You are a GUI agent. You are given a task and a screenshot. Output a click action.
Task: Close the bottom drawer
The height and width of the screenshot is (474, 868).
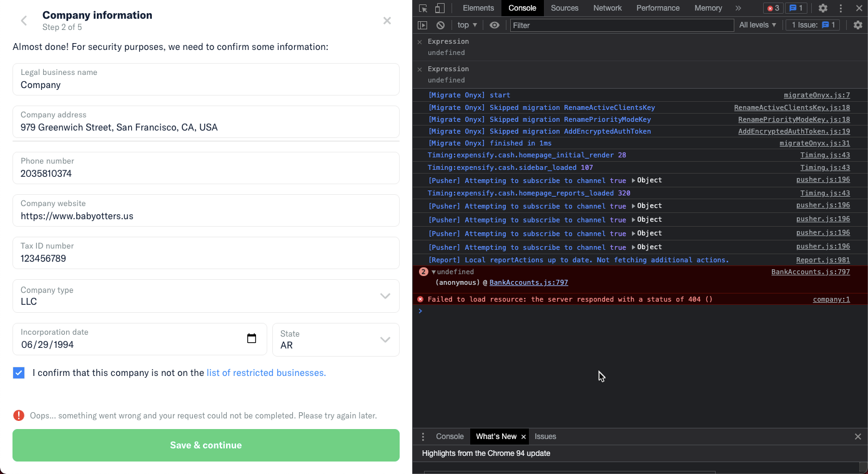(x=858, y=437)
